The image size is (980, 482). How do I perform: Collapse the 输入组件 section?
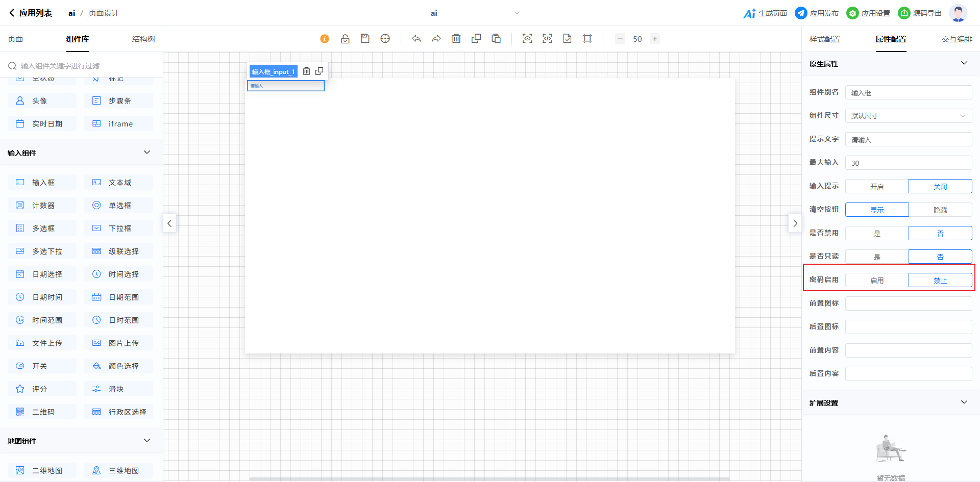[x=147, y=153]
